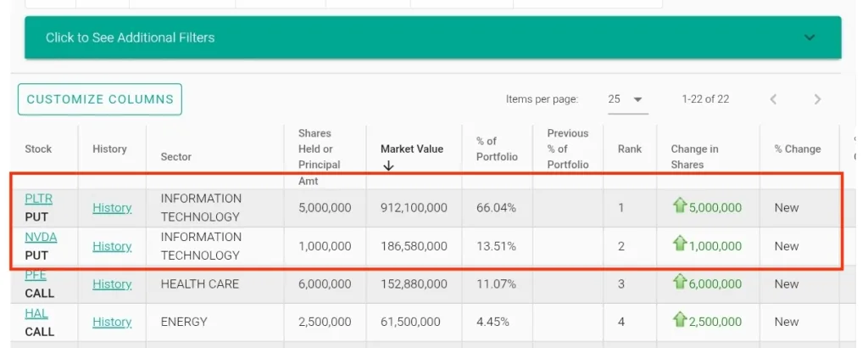Screen dimensions: 868x348
Task: Click PLTR green up arrow icon
Action: [x=679, y=205]
